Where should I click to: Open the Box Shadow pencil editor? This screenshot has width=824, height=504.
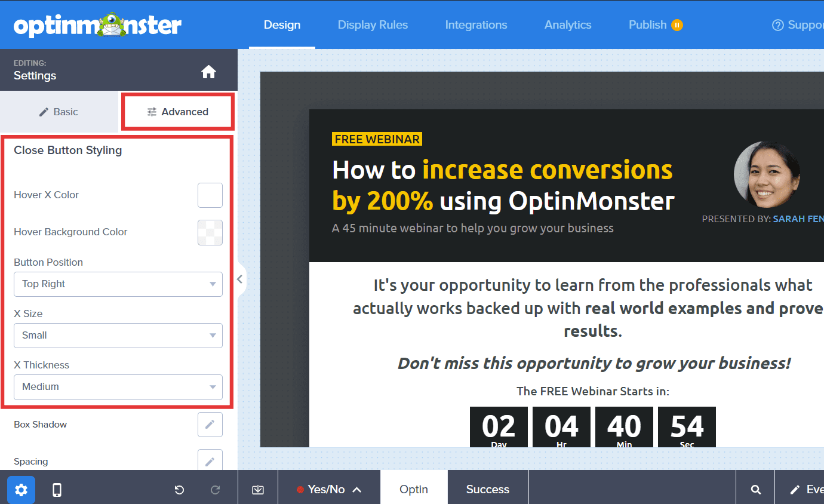pos(210,424)
